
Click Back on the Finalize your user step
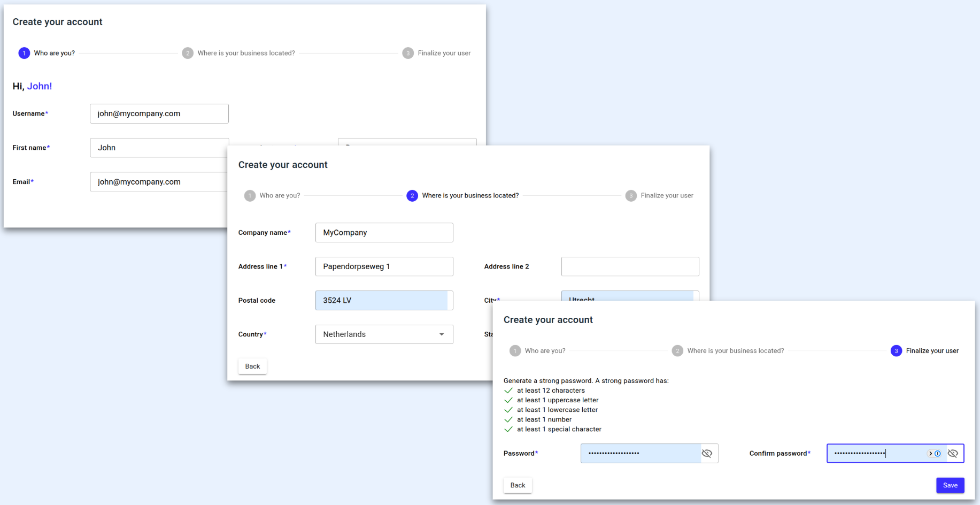point(517,485)
